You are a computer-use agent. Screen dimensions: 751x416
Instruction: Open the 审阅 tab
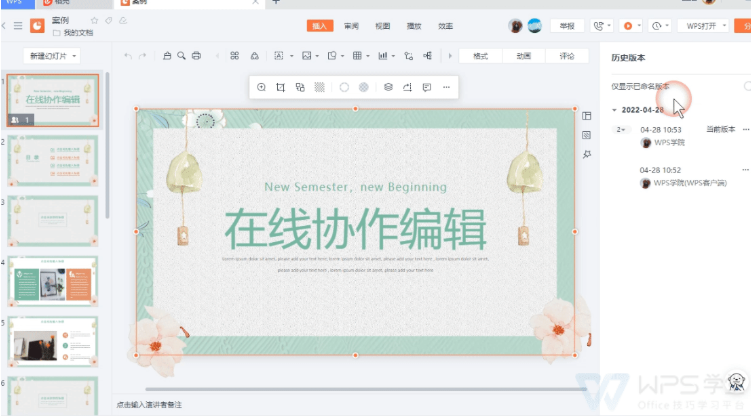[x=351, y=26]
